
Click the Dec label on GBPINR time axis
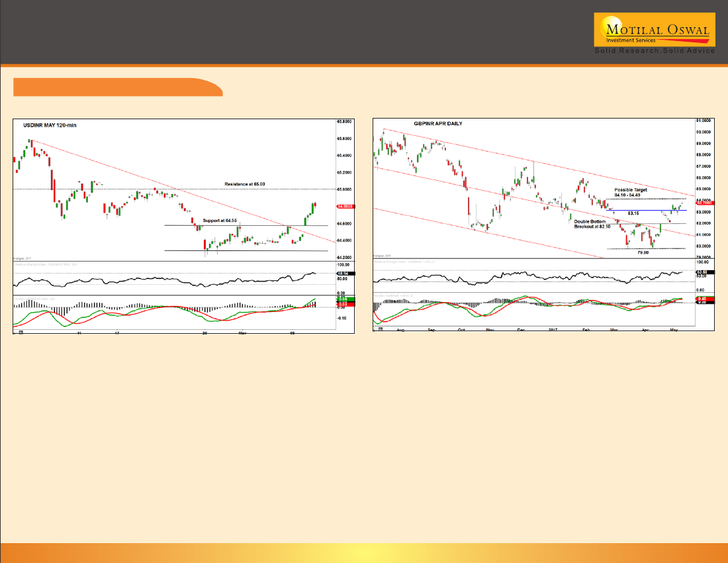pyautogui.click(x=522, y=329)
